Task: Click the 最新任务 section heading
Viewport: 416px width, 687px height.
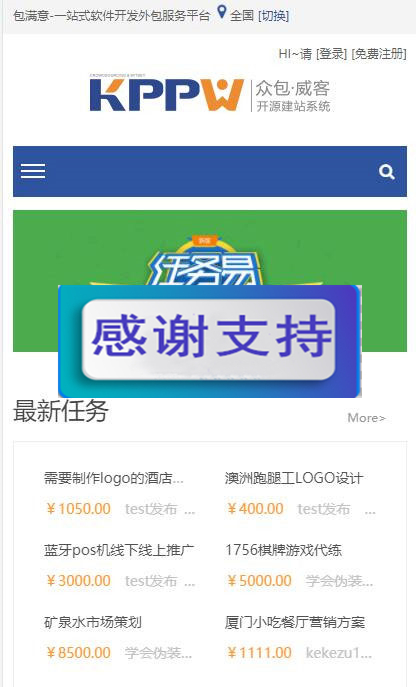Action: point(60,411)
